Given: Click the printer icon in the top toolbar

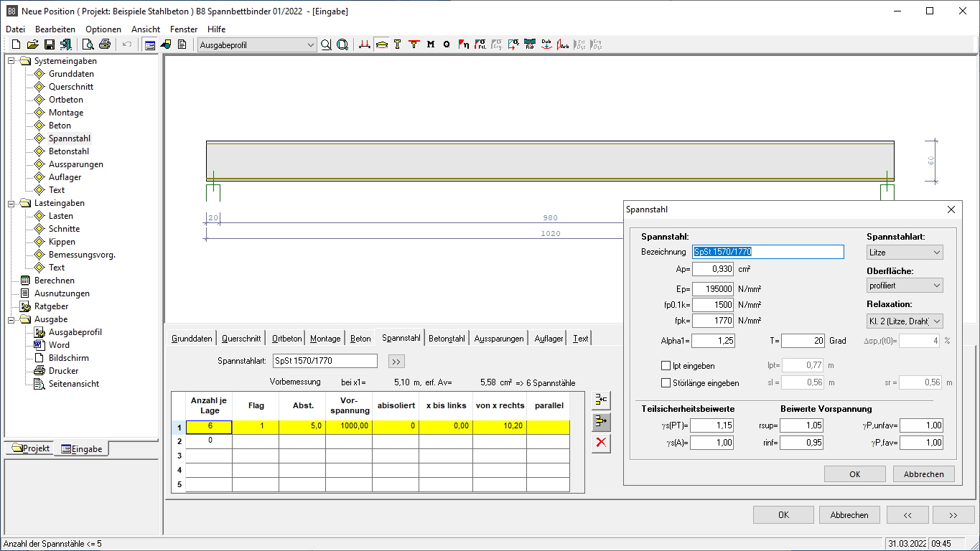Looking at the screenshot, I should click(105, 44).
